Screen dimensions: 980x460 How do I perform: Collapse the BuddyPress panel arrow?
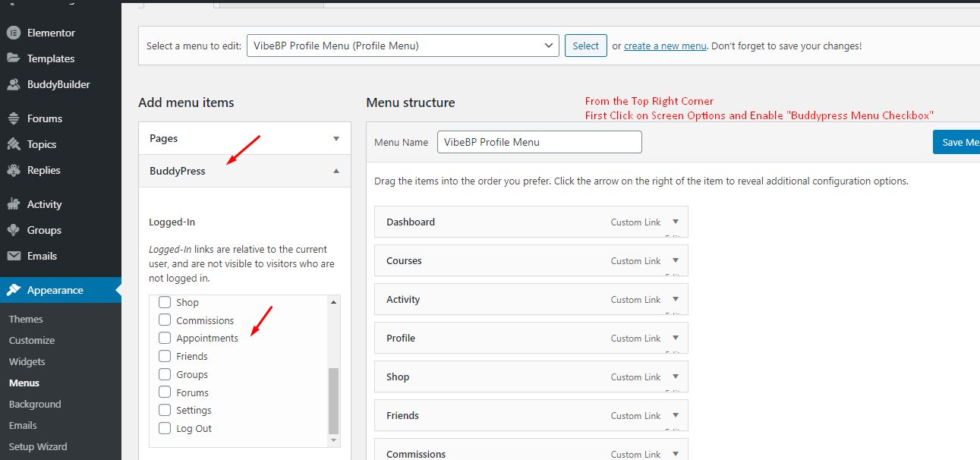click(336, 171)
